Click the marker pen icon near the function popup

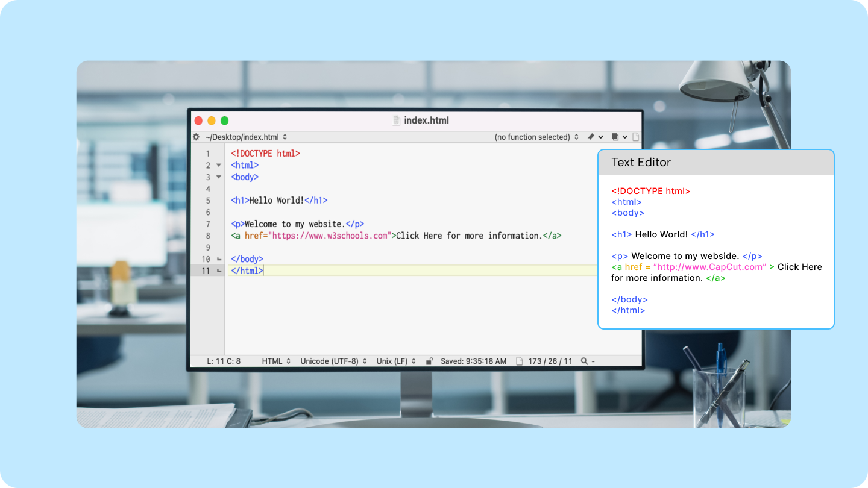(591, 137)
